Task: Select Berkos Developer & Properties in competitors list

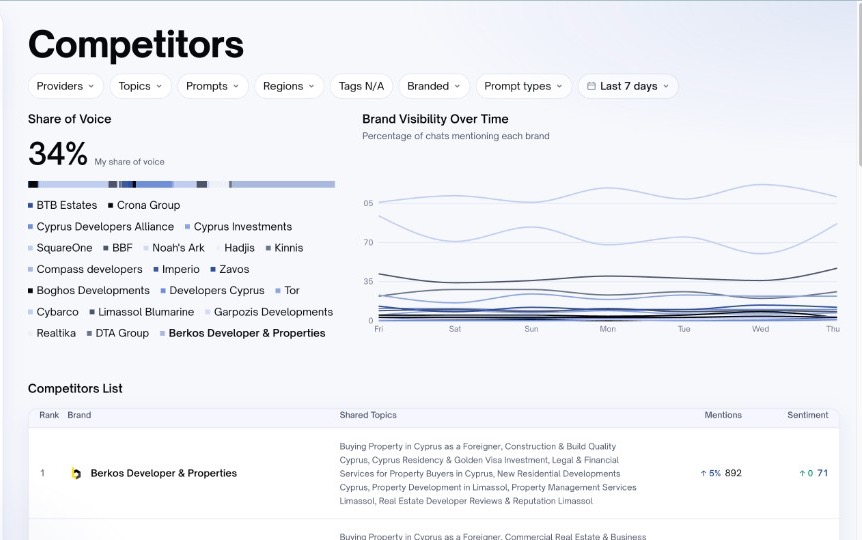Action: click(x=163, y=473)
